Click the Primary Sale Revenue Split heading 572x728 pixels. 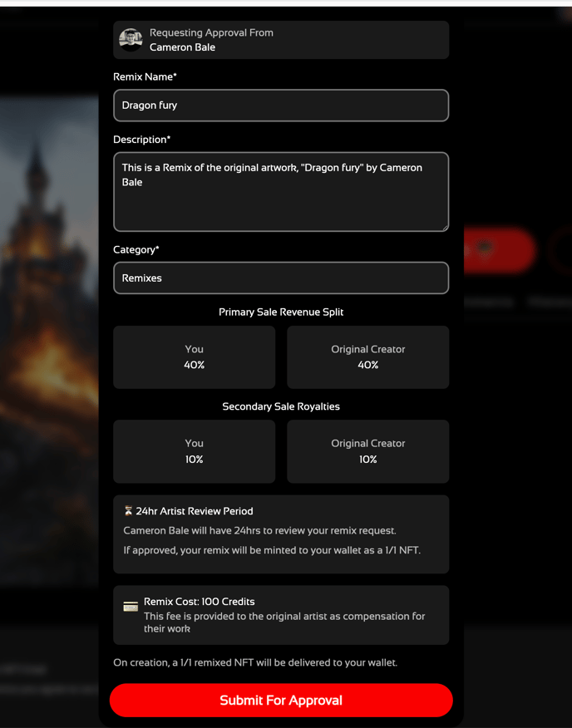pos(281,312)
